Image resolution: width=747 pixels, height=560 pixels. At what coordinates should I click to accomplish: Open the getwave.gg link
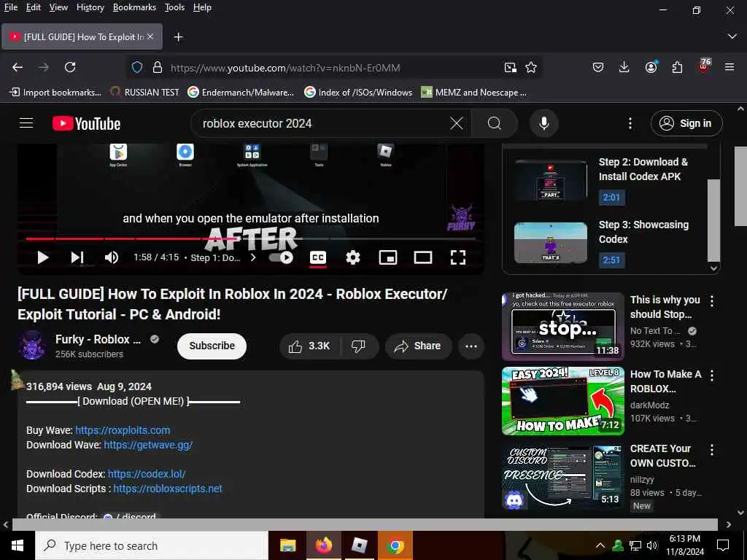148,446
